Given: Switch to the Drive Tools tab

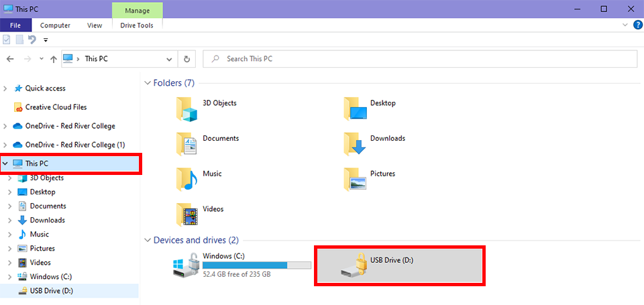Looking at the screenshot, I should pos(137,25).
